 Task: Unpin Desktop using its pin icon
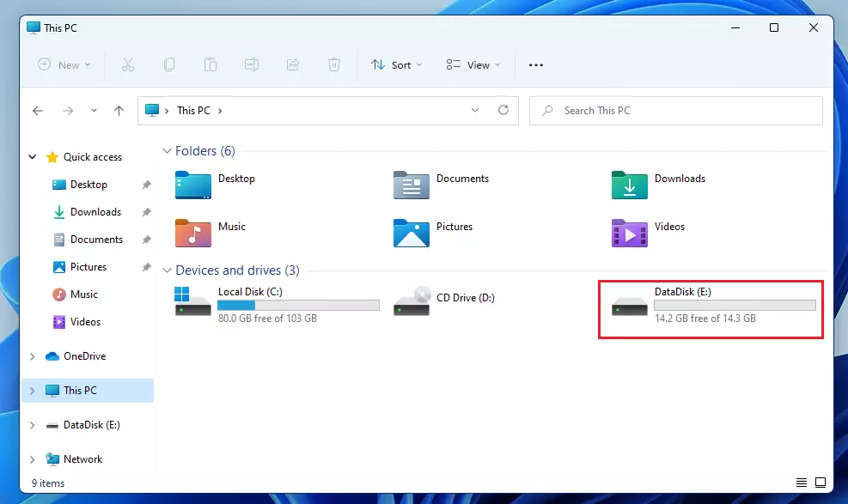point(147,185)
